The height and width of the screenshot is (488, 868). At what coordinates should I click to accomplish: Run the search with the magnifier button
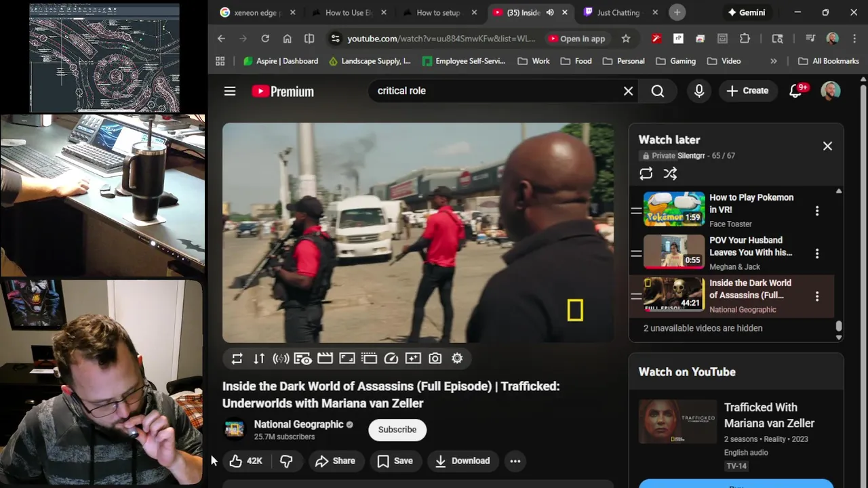coord(657,91)
